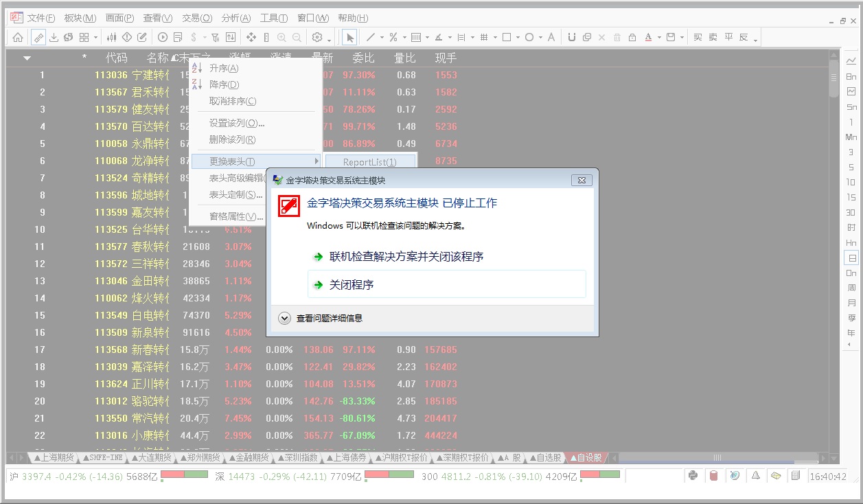Click 关闭程序 in crash dialog
The image size is (863, 504).
click(x=446, y=284)
